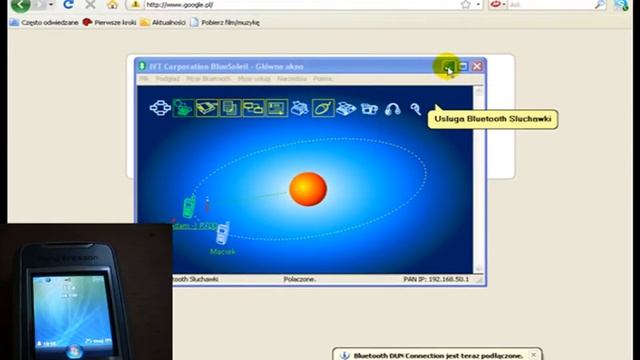
Task: Maximize the BlueSoleil main window
Action: 463,66
